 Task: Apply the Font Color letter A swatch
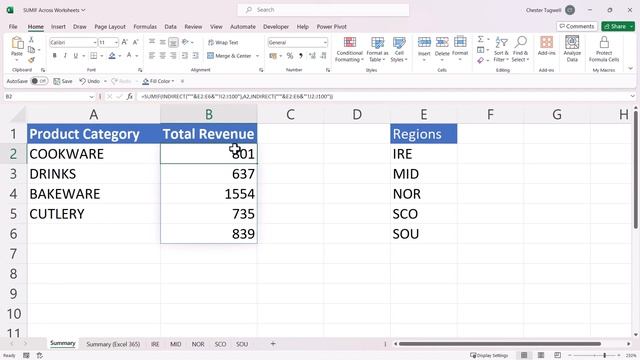click(x=129, y=56)
